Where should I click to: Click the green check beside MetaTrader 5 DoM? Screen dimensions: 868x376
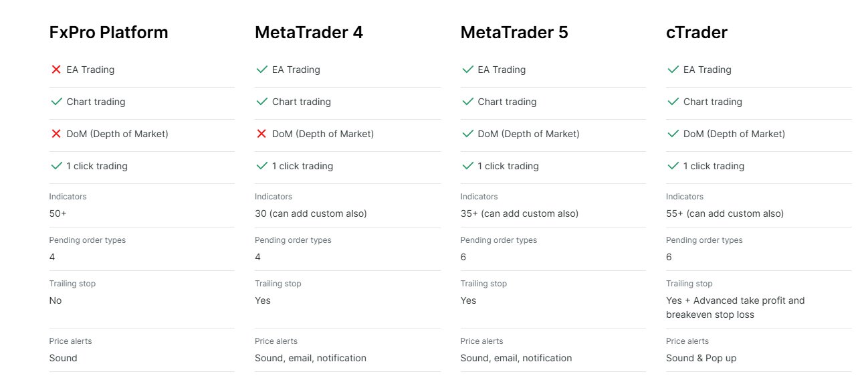coord(467,134)
